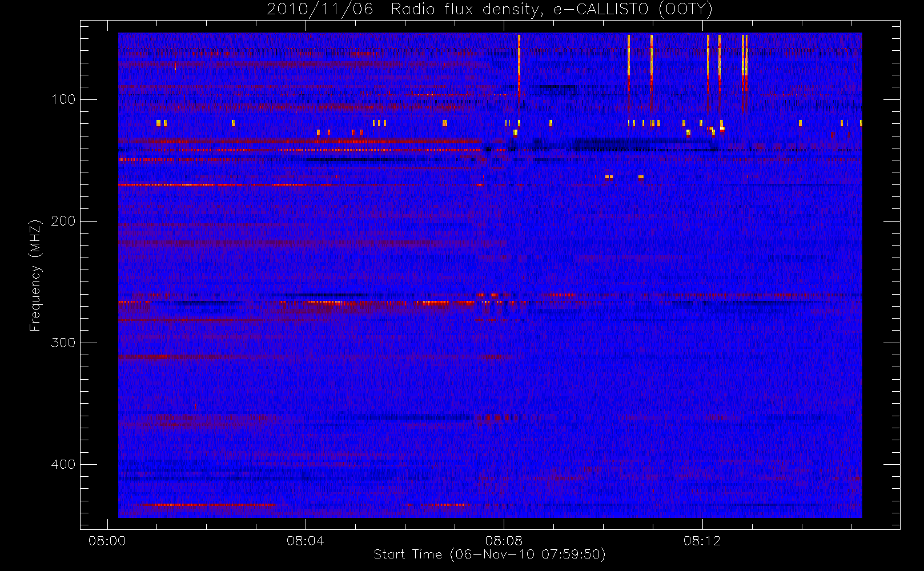Click the '08:00' time tick label
This screenshot has height=571, width=924.
107,541
